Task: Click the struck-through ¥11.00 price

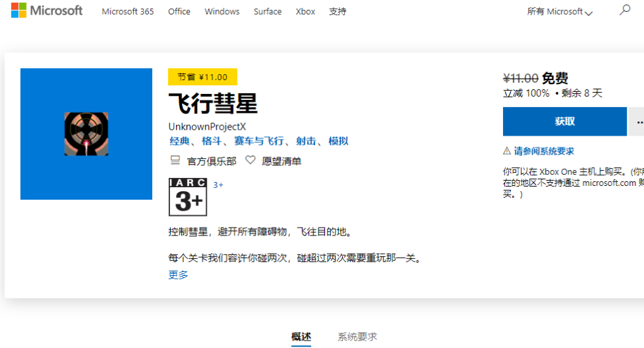Action: pyautogui.click(x=520, y=78)
